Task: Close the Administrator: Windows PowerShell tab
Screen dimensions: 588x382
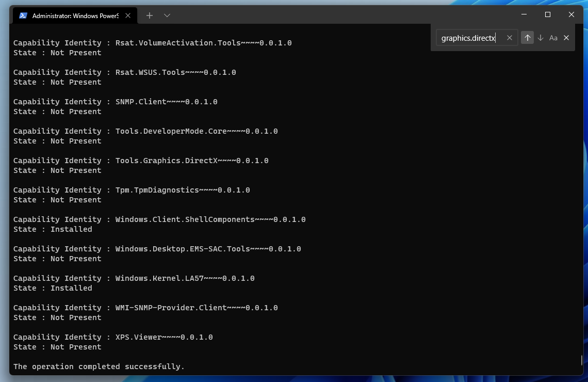Action: pyautogui.click(x=128, y=15)
